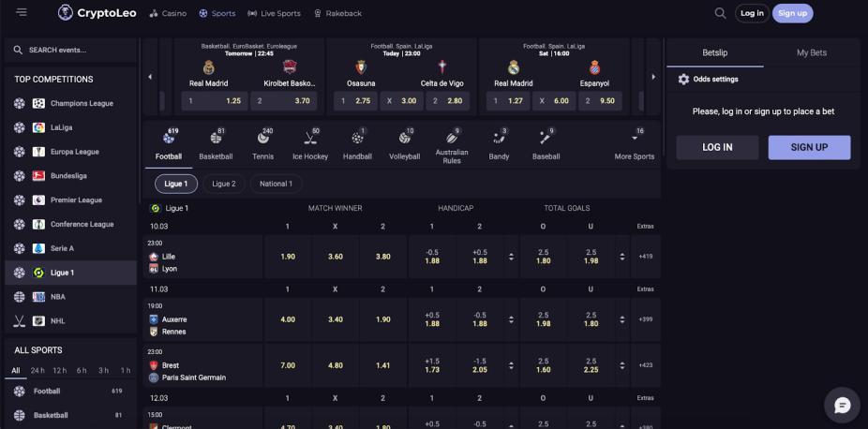Select the Ice Hockey sport icon
This screenshot has height=429, width=868.
point(309,144)
